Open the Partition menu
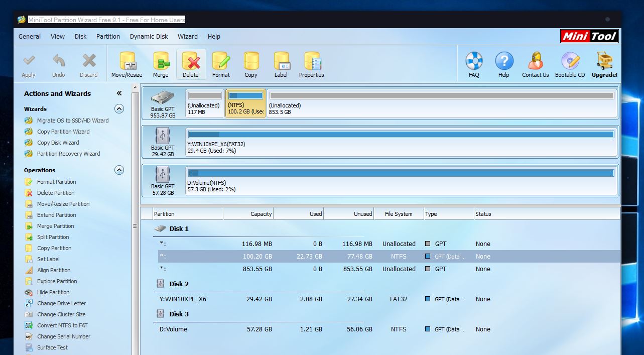This screenshot has width=644, height=355. (108, 36)
